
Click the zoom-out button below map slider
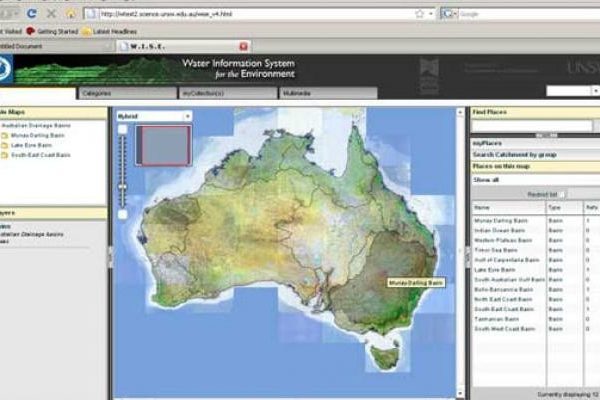coord(122,214)
